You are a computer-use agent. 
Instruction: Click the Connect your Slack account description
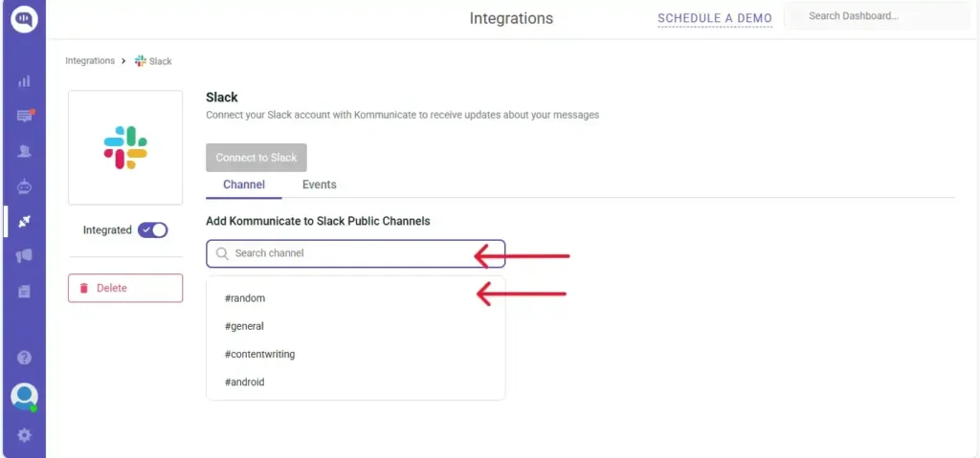[x=403, y=115]
